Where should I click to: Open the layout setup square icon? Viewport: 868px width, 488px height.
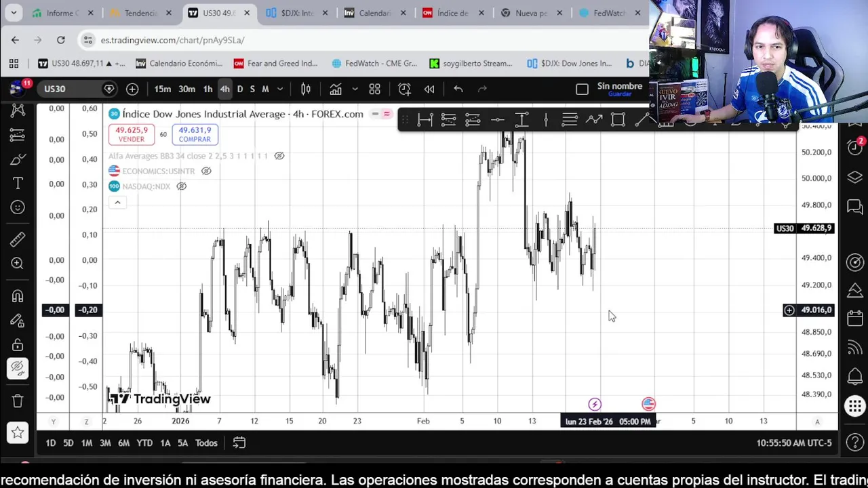click(582, 89)
